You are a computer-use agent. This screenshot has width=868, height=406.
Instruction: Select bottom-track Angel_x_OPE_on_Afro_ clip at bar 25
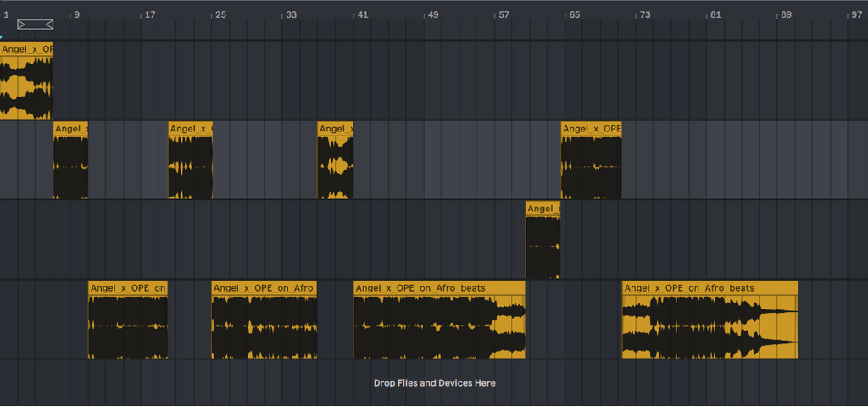pyautogui.click(x=264, y=320)
